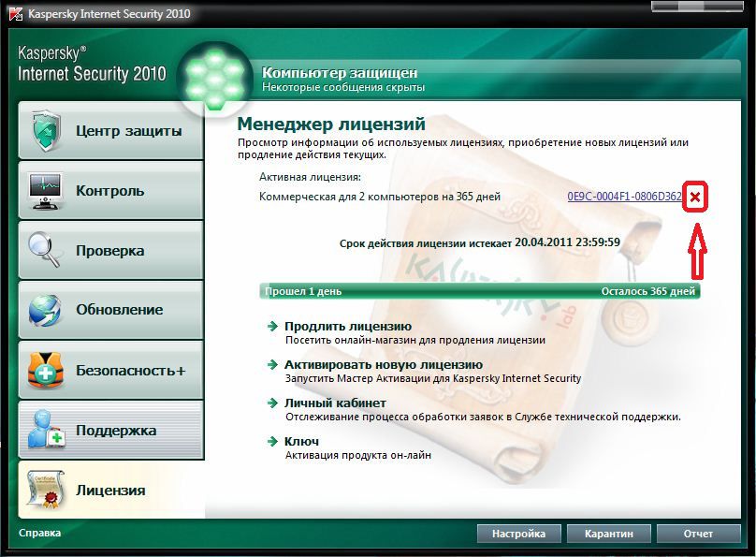Open the Центр защиты section
Screen dimensions: 756x557
coord(111,131)
